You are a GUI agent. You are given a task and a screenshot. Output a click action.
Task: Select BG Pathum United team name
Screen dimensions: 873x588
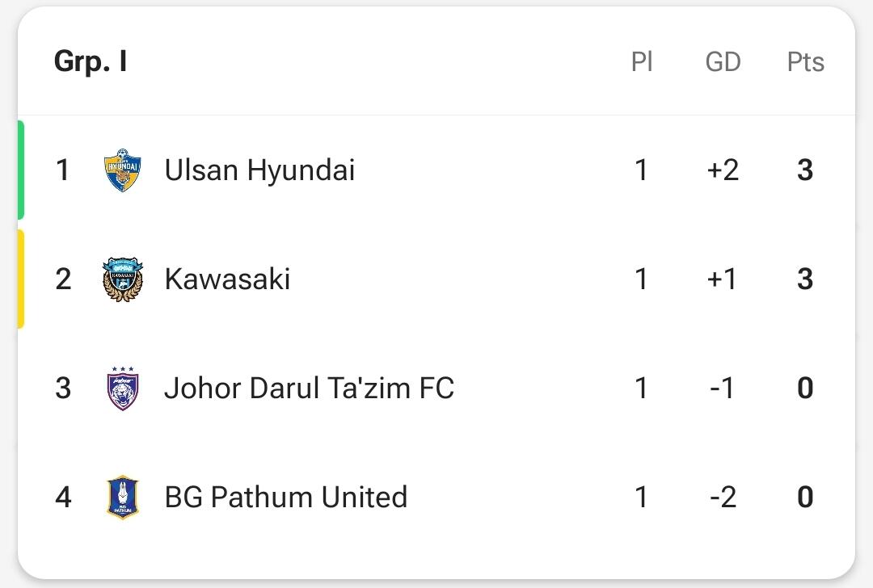(x=286, y=498)
